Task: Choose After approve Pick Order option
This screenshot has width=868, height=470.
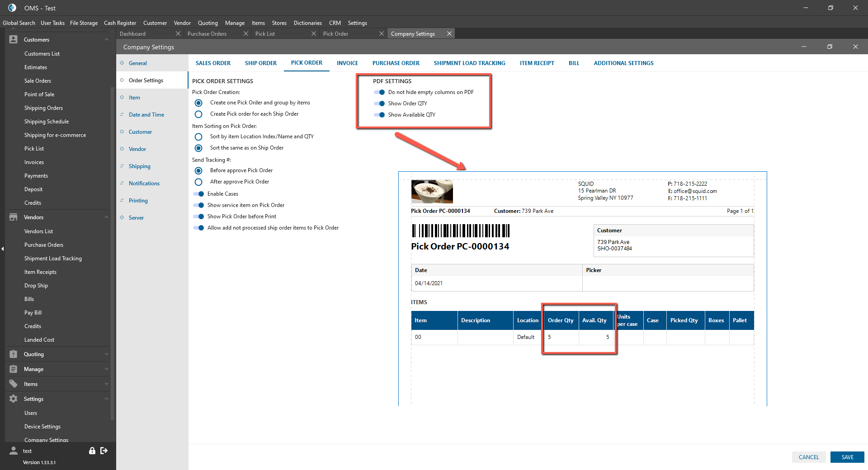Action: pyautogui.click(x=198, y=182)
